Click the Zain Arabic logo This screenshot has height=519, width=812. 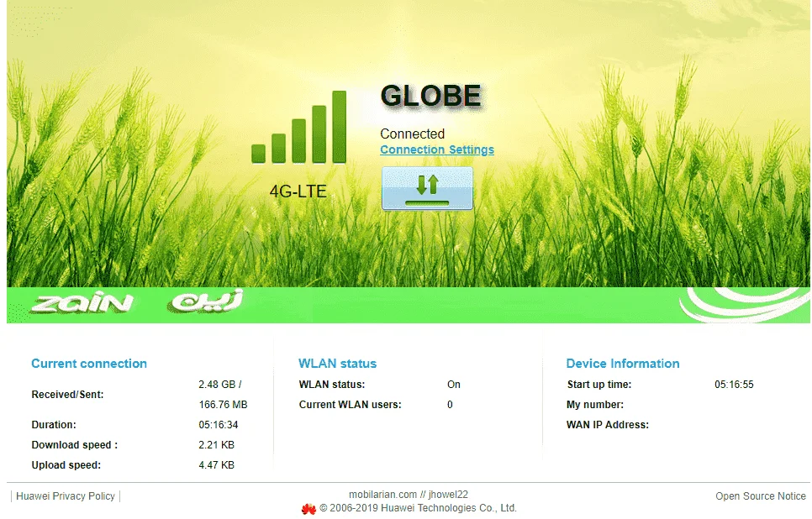(207, 301)
